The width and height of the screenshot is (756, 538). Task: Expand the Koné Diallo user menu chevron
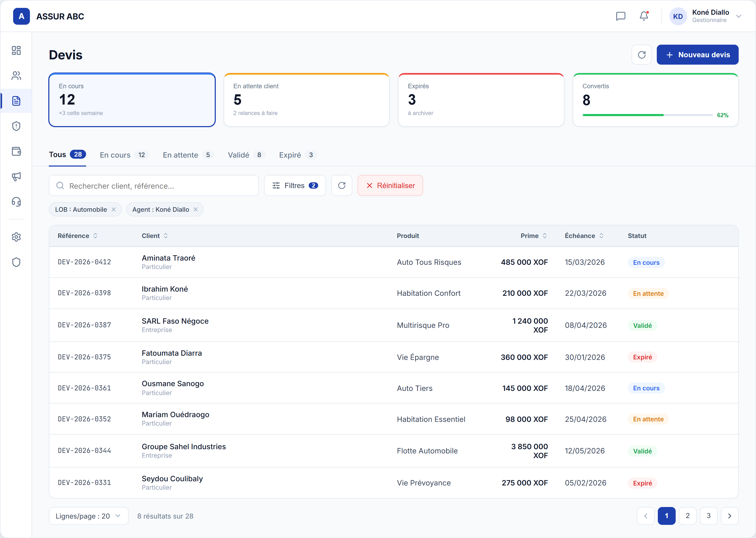coord(738,16)
